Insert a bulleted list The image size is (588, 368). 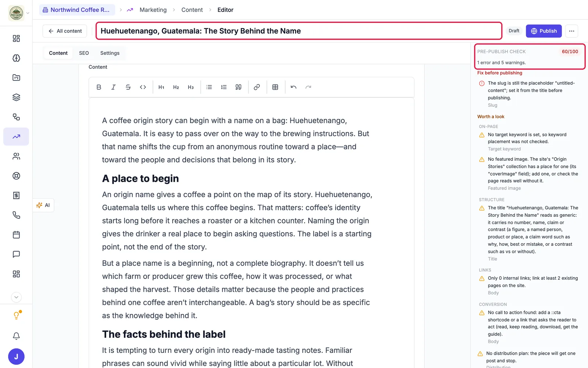[x=209, y=87]
